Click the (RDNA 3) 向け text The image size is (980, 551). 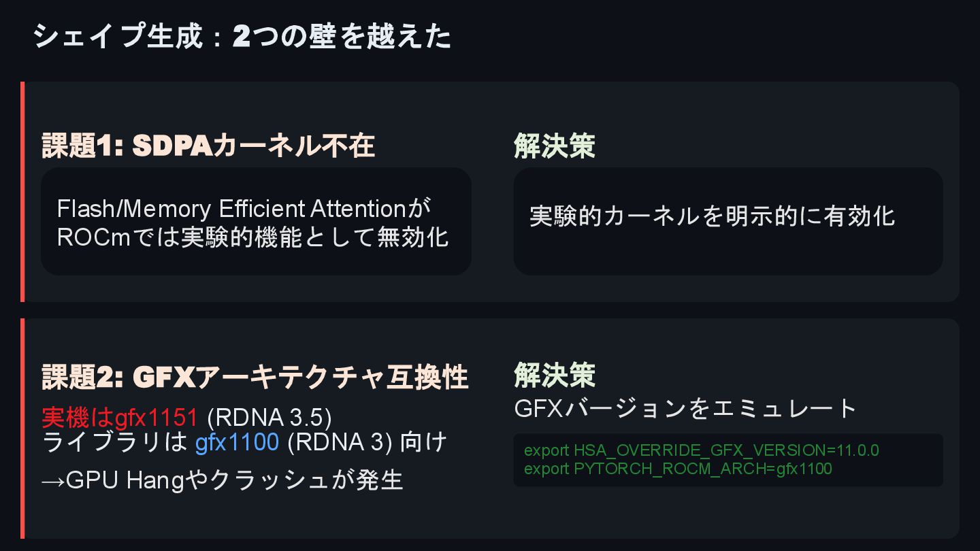367,442
